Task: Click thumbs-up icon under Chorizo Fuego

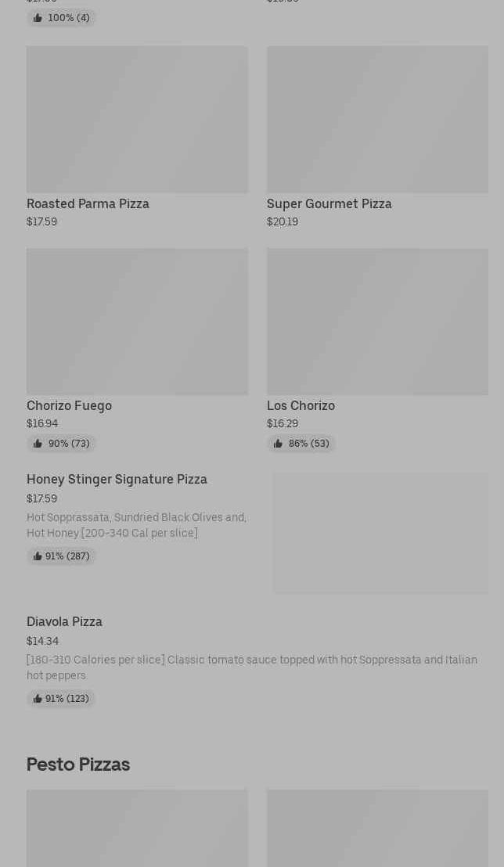Action: click(x=38, y=444)
